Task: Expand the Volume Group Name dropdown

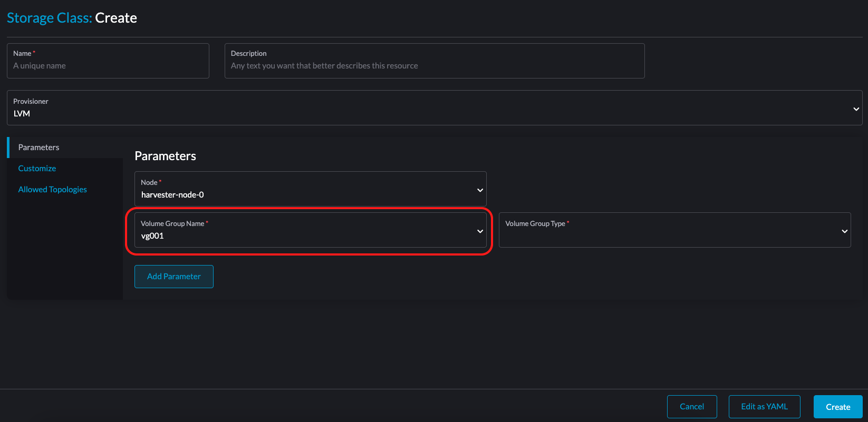Action: click(310, 231)
